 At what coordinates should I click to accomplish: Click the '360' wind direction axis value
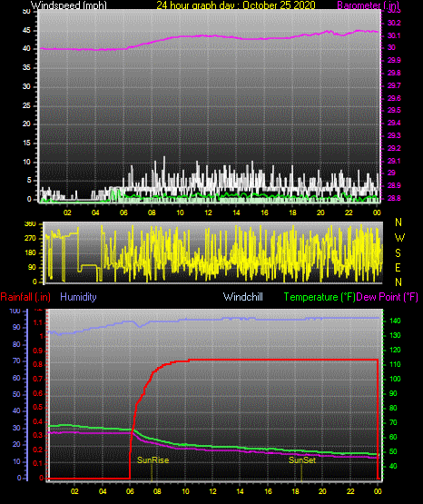click(x=30, y=224)
